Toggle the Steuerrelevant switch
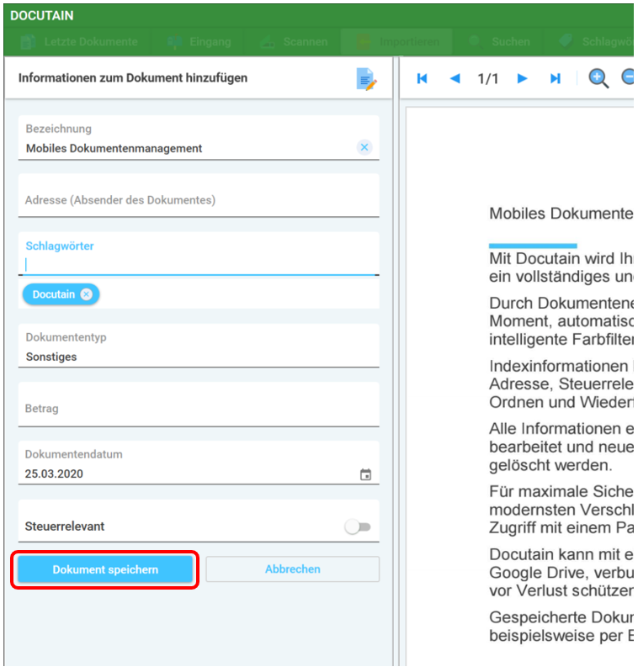The image size is (638, 672). pos(358,526)
